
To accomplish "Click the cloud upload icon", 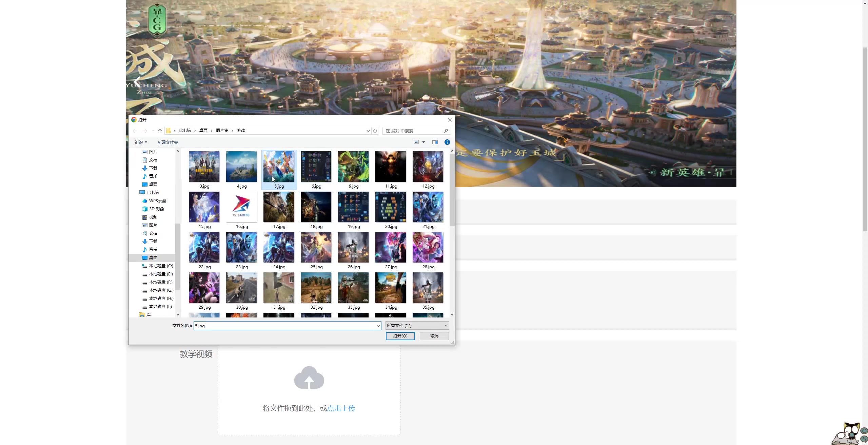I will [x=309, y=378].
